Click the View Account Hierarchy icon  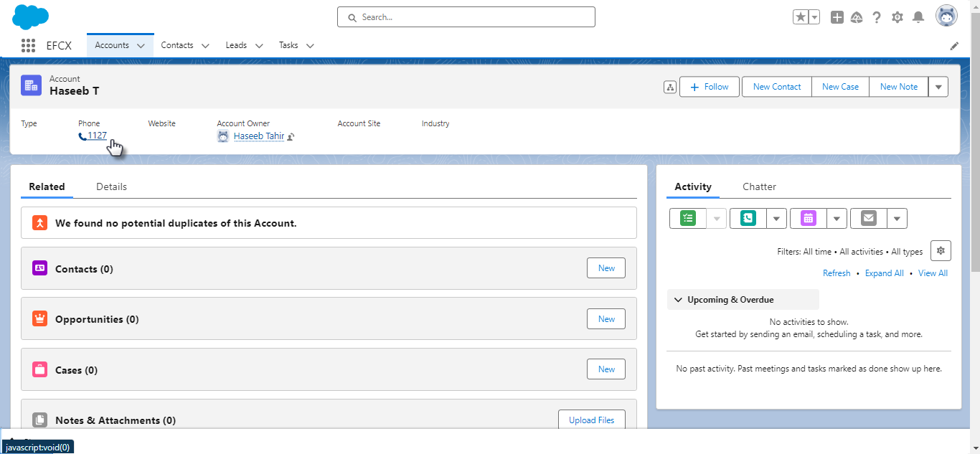point(670,88)
